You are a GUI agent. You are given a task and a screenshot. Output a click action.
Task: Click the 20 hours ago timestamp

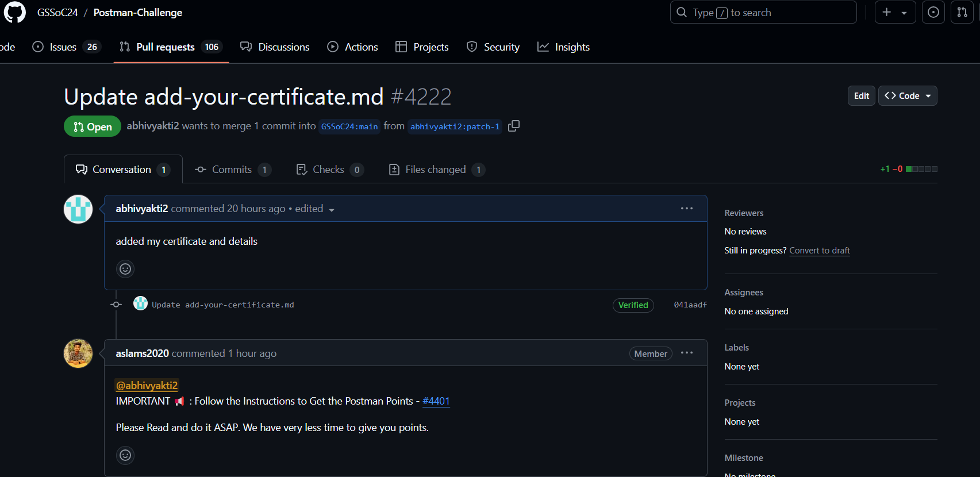click(x=256, y=209)
